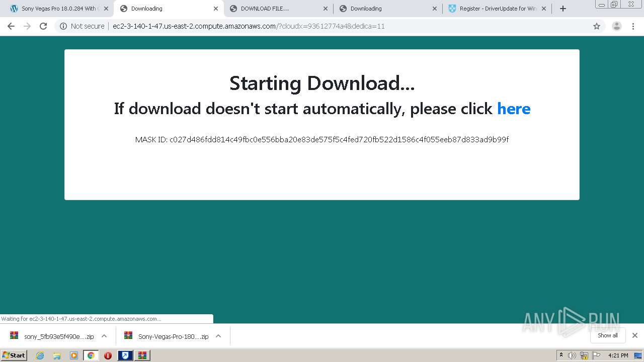644x362 pixels.
Task: Open the WinRAR icon in taskbar
Action: [x=142, y=355]
